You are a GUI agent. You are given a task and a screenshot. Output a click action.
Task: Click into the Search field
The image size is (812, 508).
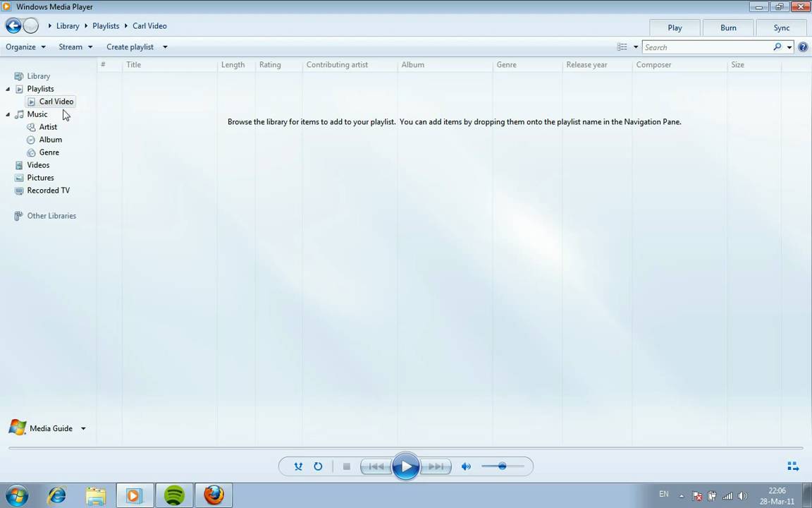pyautogui.click(x=706, y=47)
